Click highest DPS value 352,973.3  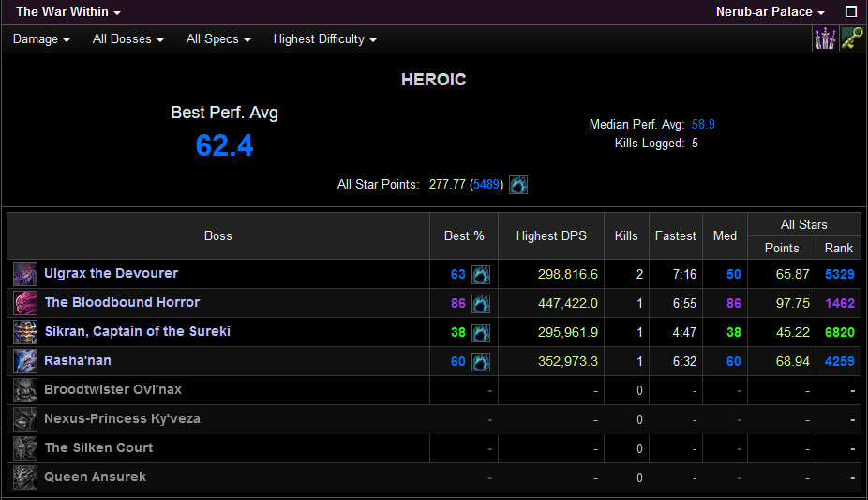tap(568, 361)
